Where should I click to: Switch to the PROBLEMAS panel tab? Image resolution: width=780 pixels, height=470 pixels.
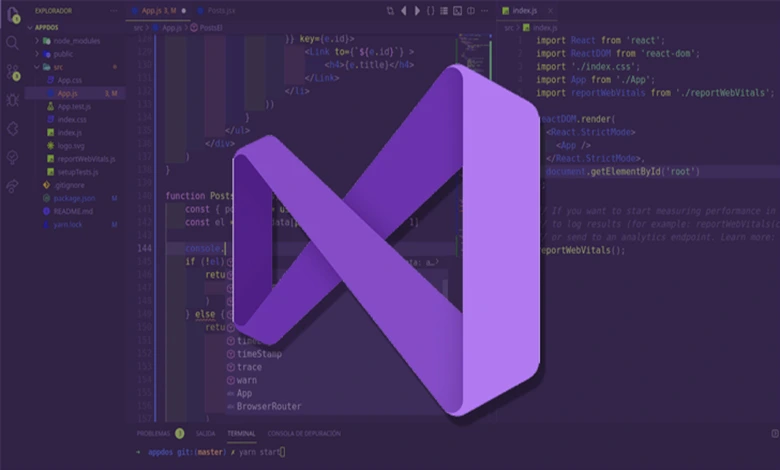click(x=153, y=433)
